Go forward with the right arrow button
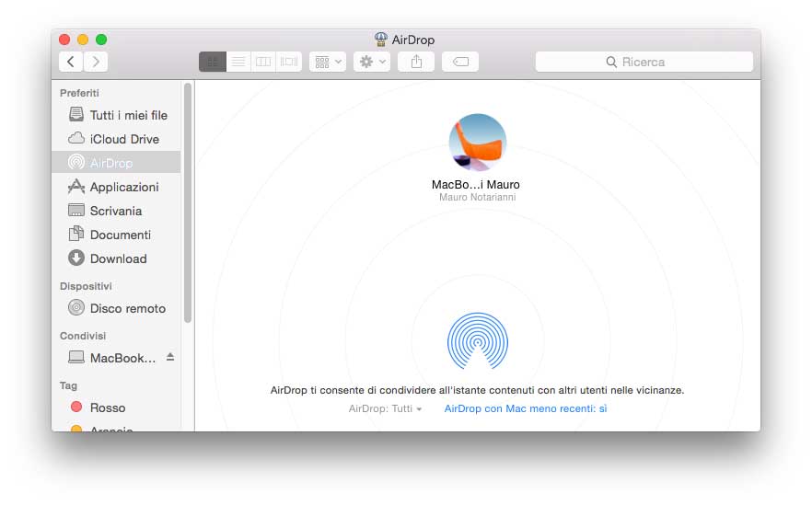The height and width of the screenshot is (505, 812). 96,63
